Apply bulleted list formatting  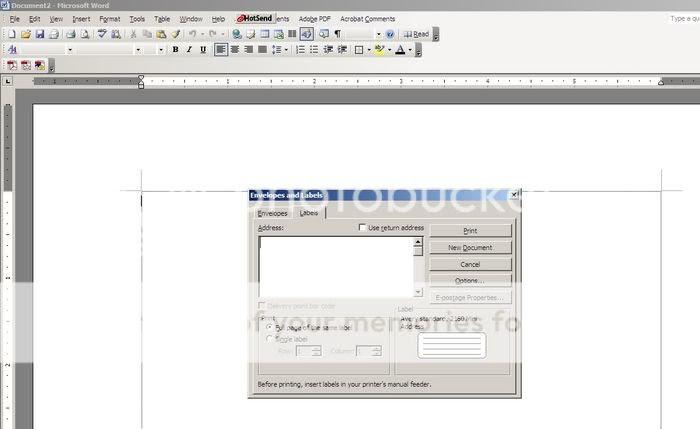pos(314,50)
